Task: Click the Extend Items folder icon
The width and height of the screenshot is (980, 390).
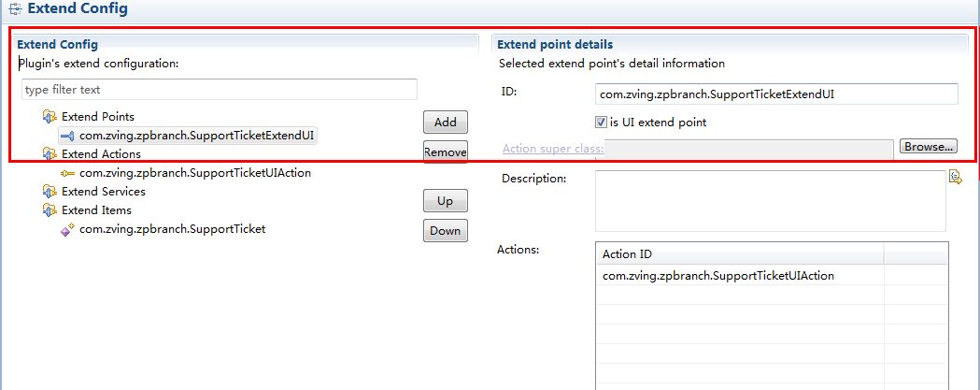Action: [x=50, y=210]
